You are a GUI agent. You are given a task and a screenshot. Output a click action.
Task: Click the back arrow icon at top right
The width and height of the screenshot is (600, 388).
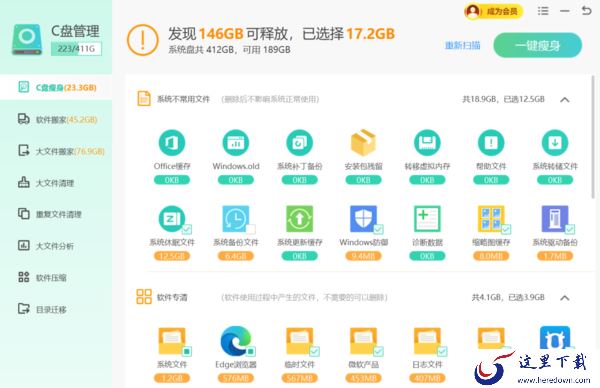point(586,11)
